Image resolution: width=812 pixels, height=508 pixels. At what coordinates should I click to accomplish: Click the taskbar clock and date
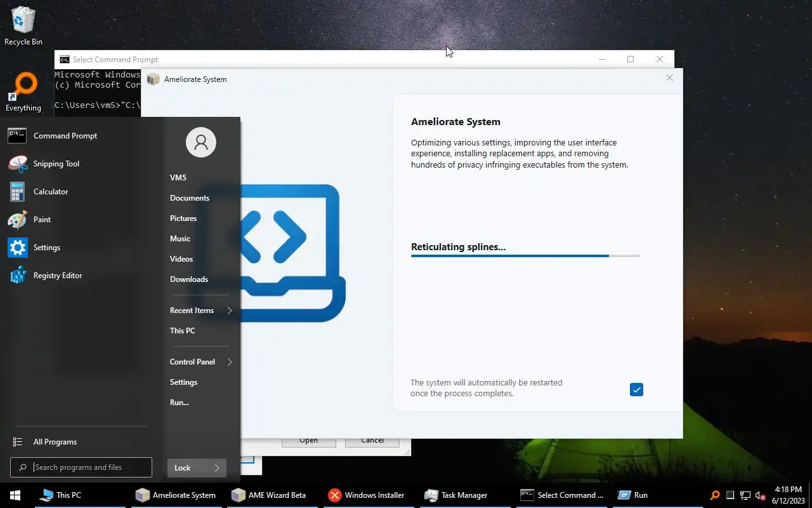(788, 495)
